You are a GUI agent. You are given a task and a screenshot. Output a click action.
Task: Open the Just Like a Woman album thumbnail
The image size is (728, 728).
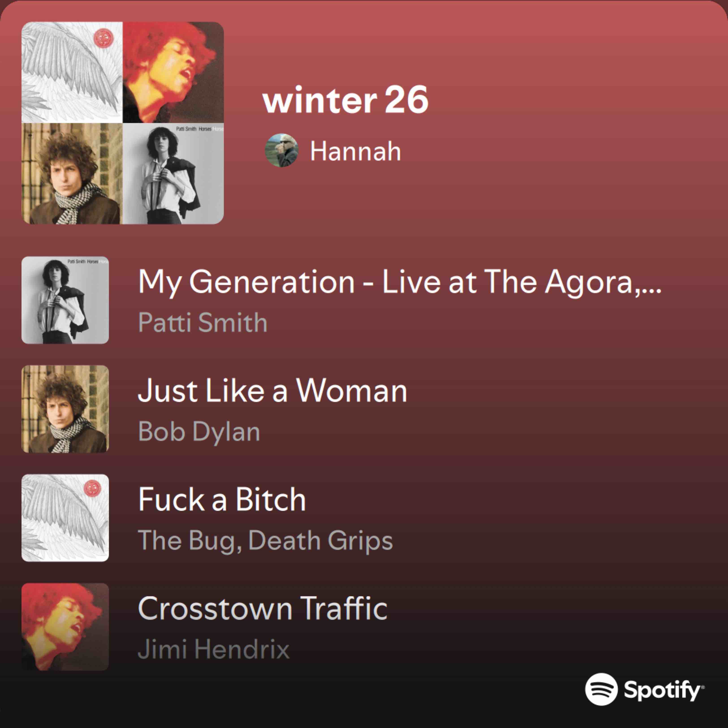[65, 409]
